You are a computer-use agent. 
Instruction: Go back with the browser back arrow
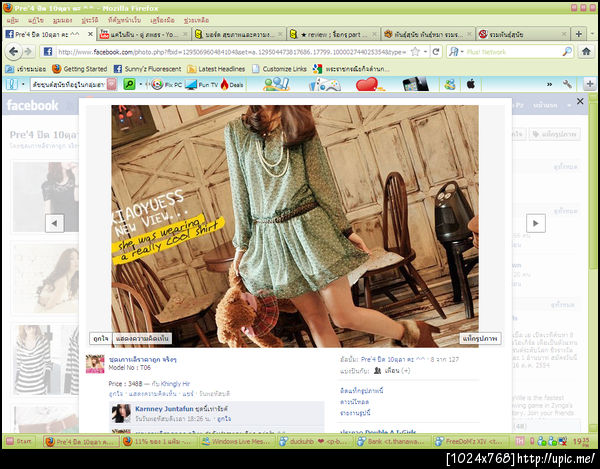pos(14,52)
